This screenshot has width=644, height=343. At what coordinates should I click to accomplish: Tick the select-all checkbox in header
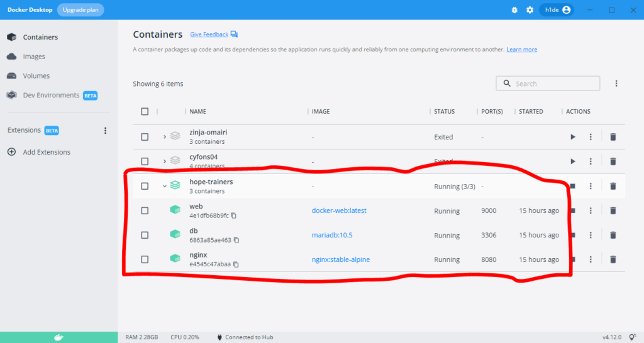(x=145, y=112)
